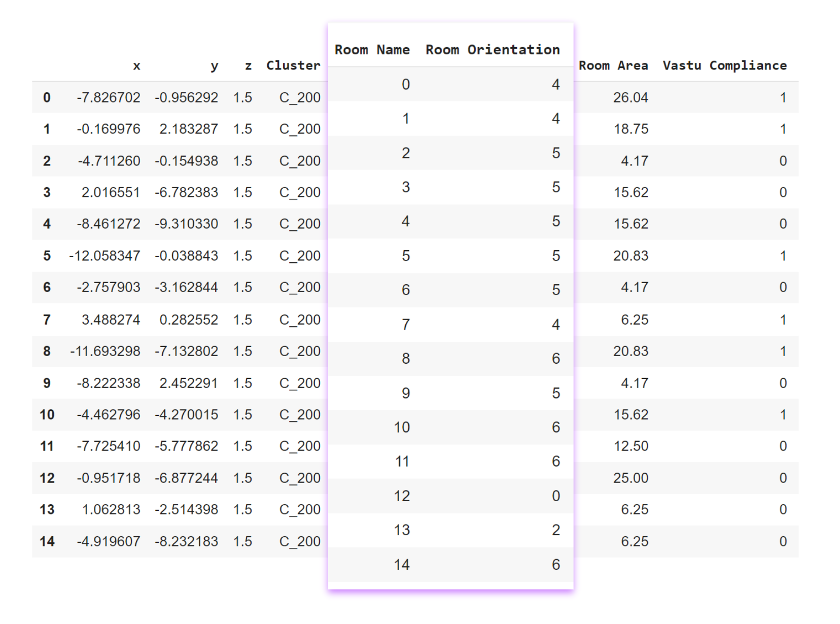Select x value -11.693298

pyautogui.click(x=105, y=351)
